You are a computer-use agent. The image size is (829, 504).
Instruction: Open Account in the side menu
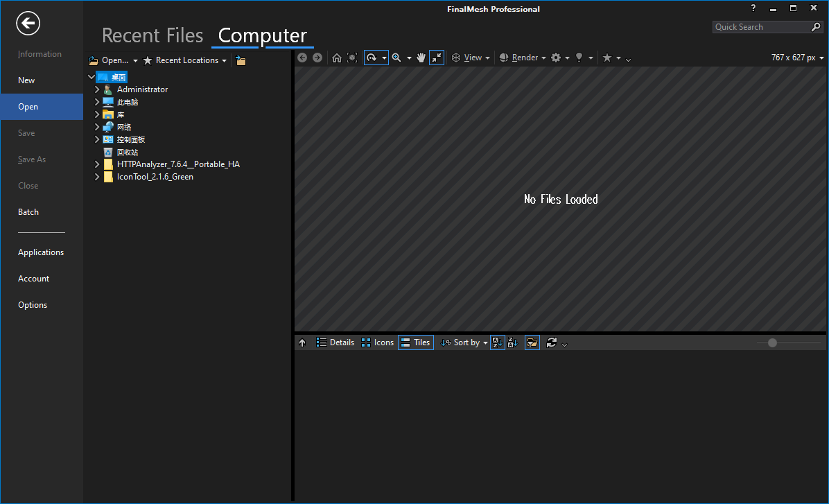pyautogui.click(x=33, y=279)
